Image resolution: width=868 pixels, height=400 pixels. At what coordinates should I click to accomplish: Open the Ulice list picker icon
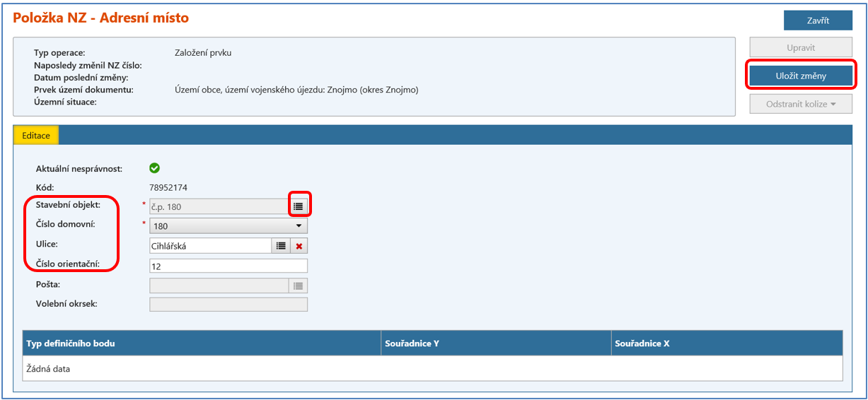click(x=281, y=246)
